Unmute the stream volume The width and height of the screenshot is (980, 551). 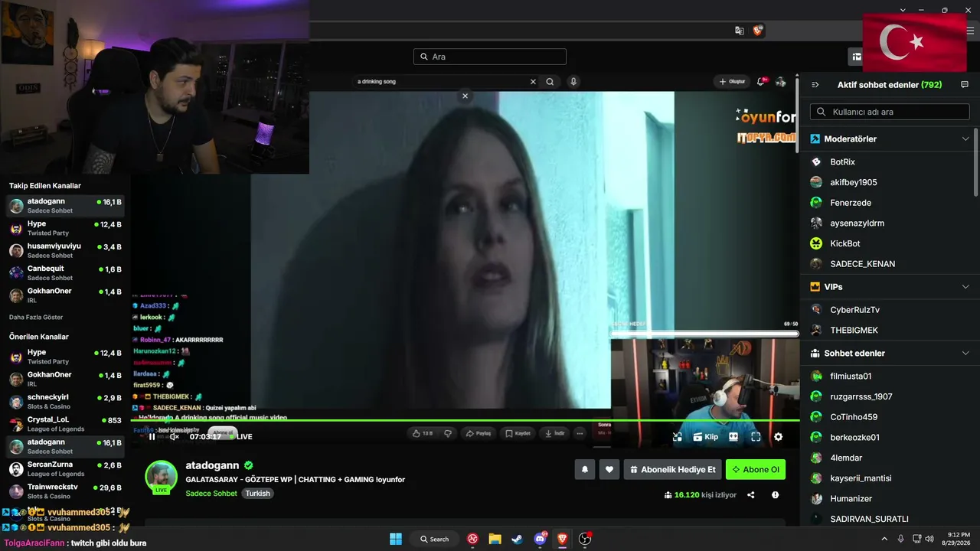[174, 437]
